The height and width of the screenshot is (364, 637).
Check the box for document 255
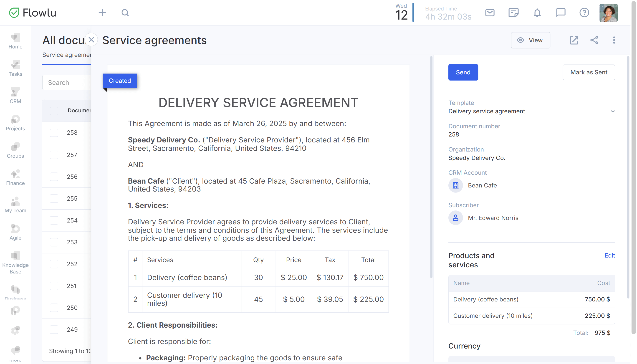tap(54, 199)
